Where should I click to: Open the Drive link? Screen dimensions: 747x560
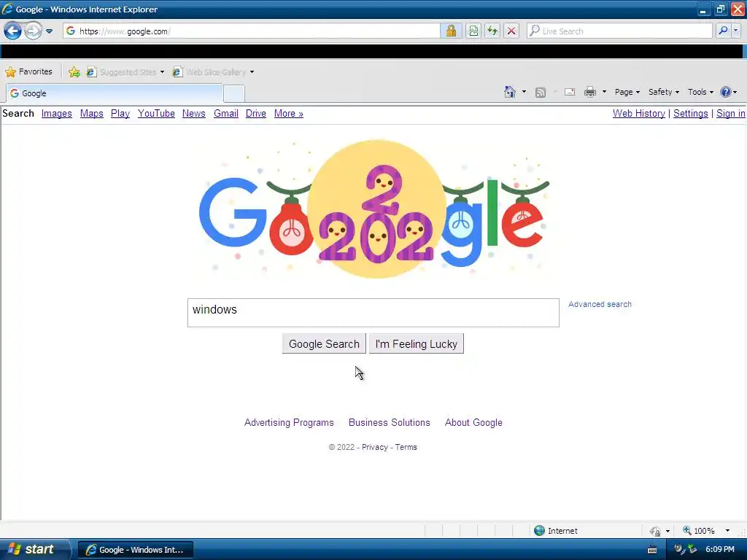tap(256, 113)
